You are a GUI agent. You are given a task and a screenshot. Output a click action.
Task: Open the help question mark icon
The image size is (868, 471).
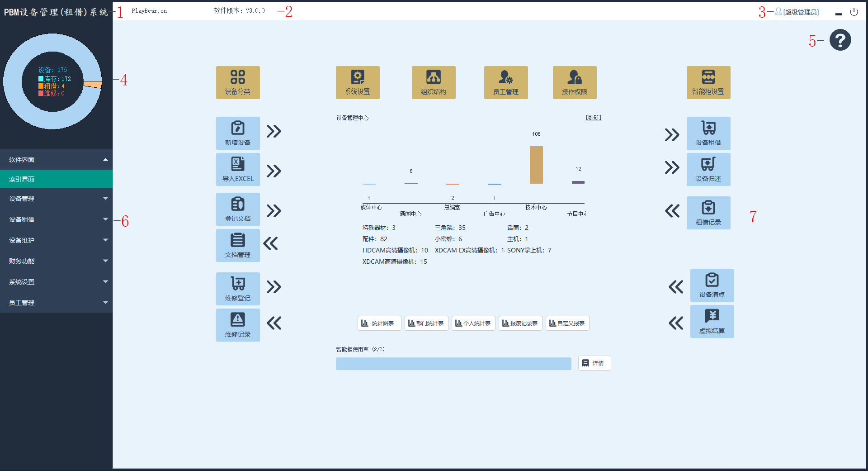[840, 40]
